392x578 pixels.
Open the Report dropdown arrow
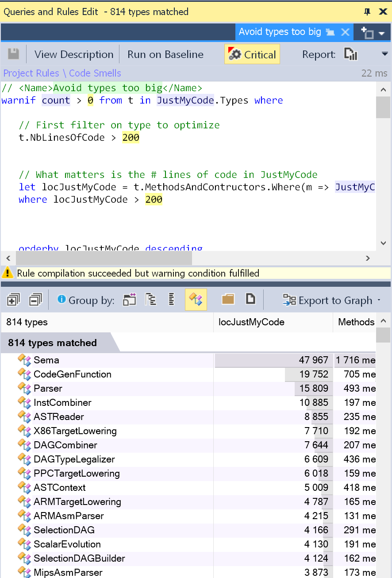pyautogui.click(x=384, y=54)
